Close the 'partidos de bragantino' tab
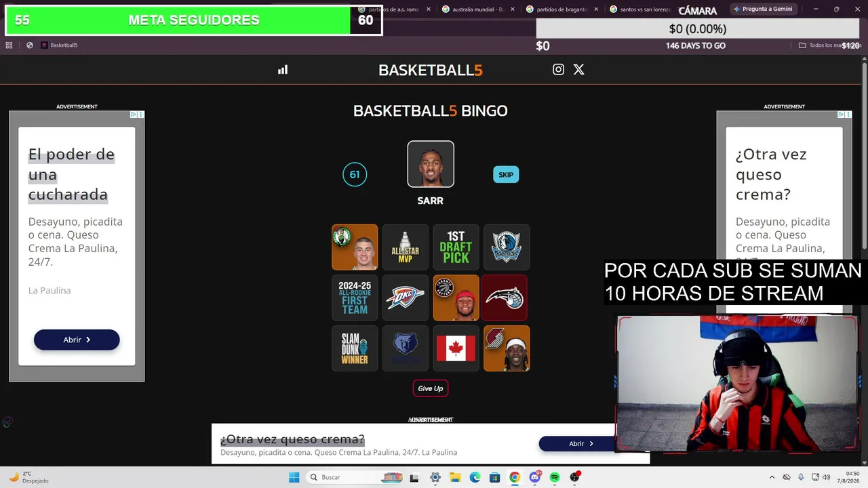Screen dimensions: 868x488 [597, 9]
